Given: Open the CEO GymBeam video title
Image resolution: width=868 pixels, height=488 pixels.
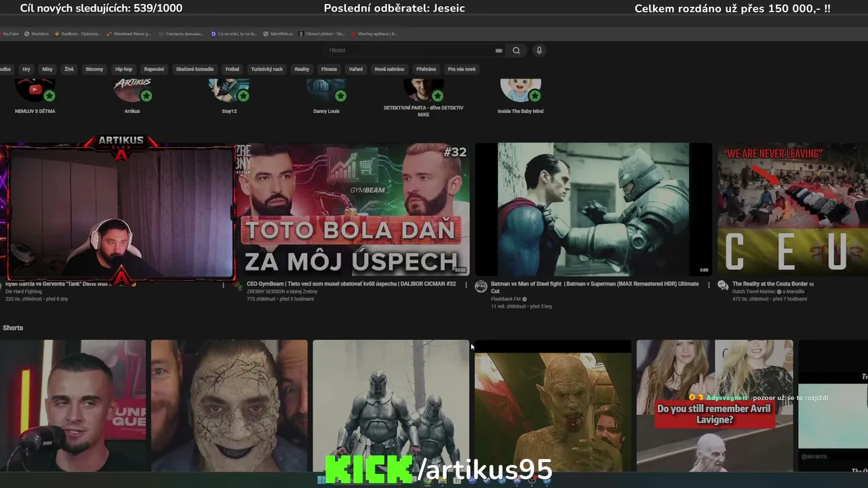Looking at the screenshot, I should pyautogui.click(x=351, y=284).
